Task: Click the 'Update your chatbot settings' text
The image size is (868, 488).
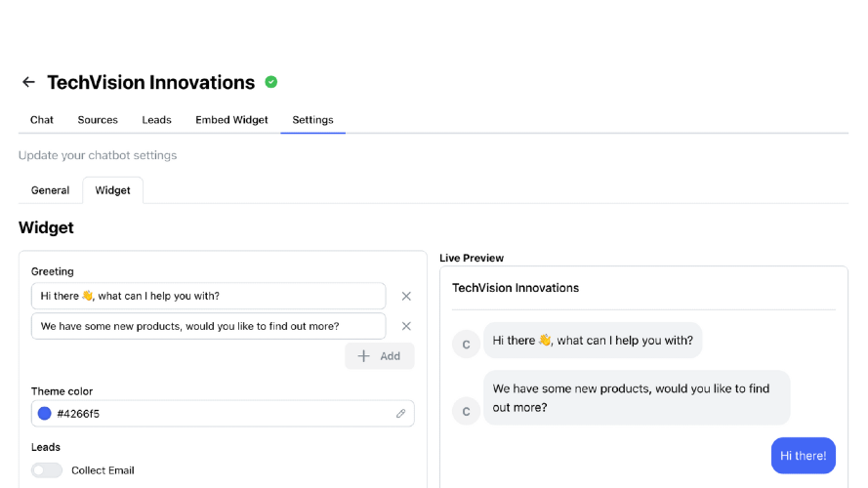Action: pos(98,155)
